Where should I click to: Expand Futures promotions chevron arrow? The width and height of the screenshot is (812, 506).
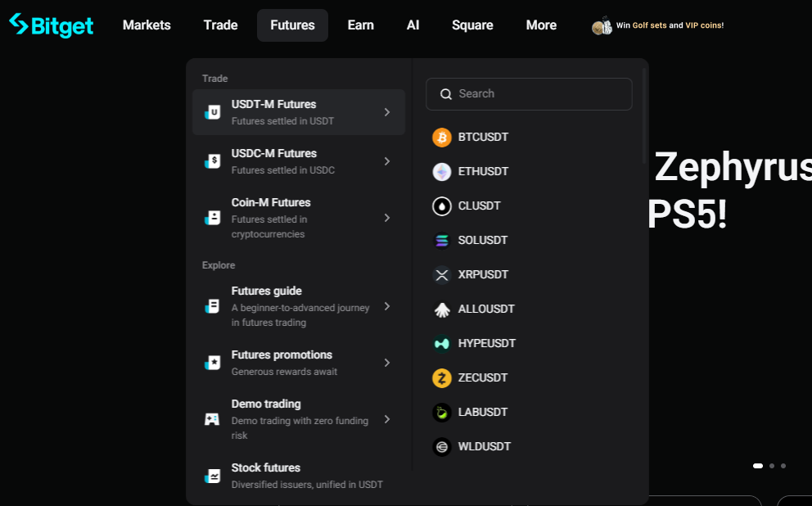pos(387,363)
